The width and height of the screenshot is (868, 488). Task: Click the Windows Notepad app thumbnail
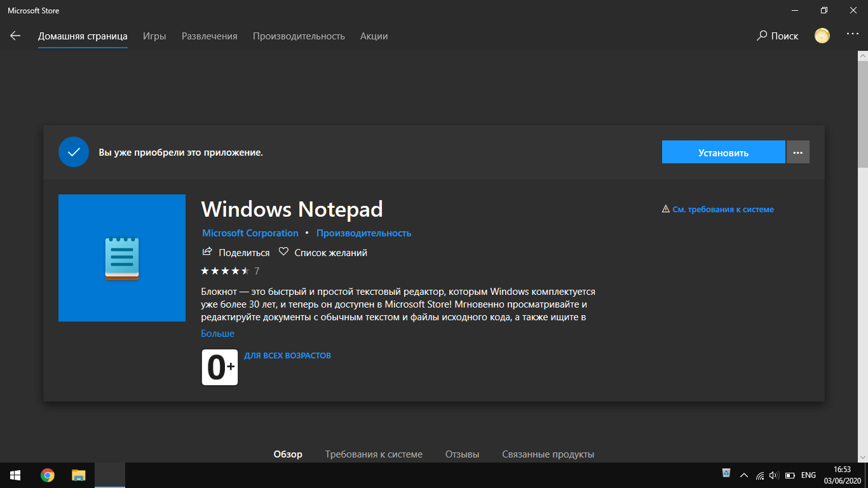click(x=122, y=258)
